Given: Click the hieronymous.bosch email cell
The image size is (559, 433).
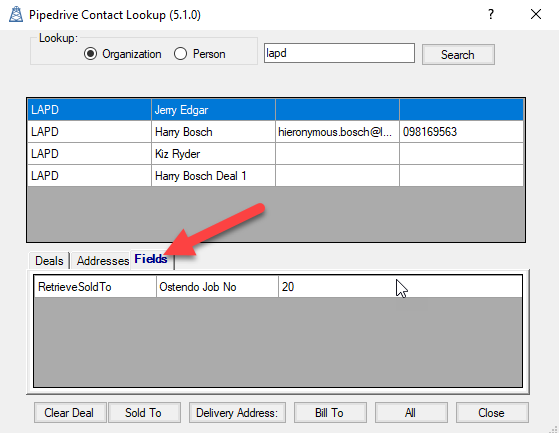Looking at the screenshot, I should click(337, 132).
